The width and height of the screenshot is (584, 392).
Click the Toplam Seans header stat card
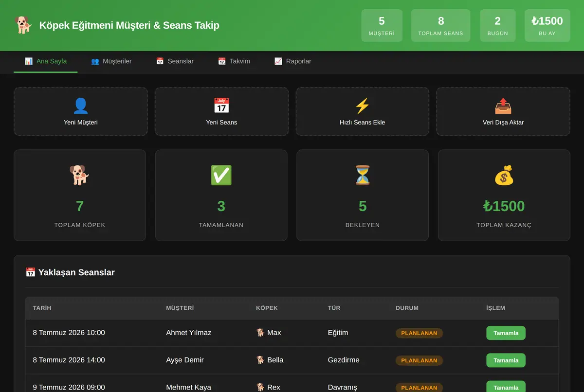440,25
